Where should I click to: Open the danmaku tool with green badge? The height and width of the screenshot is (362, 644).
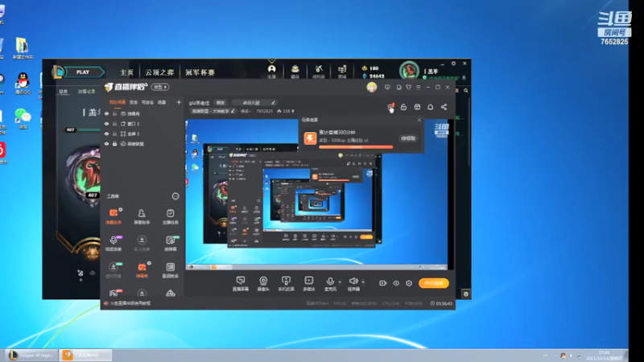tap(171, 243)
